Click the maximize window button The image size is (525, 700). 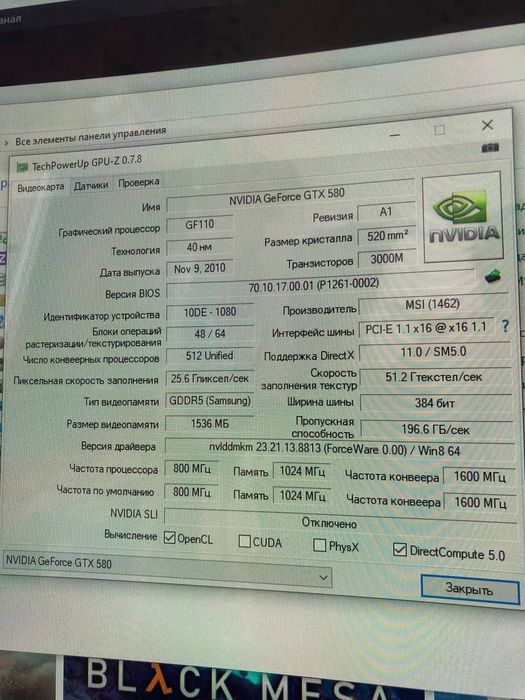(439, 130)
